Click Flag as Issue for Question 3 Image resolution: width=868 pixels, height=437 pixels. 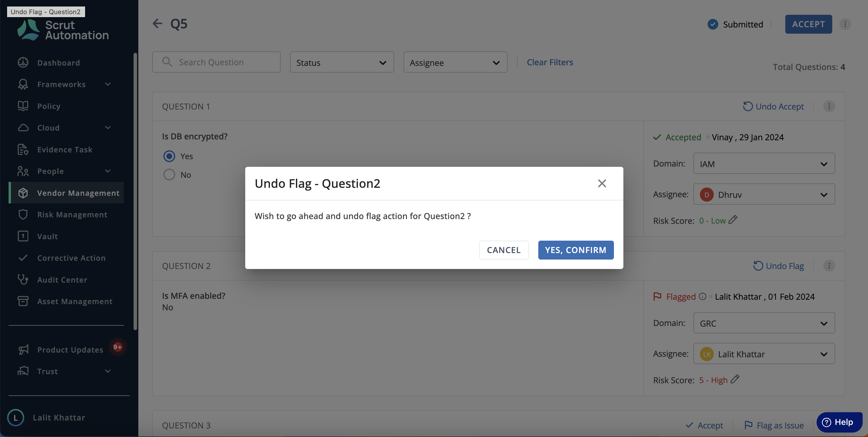774,425
